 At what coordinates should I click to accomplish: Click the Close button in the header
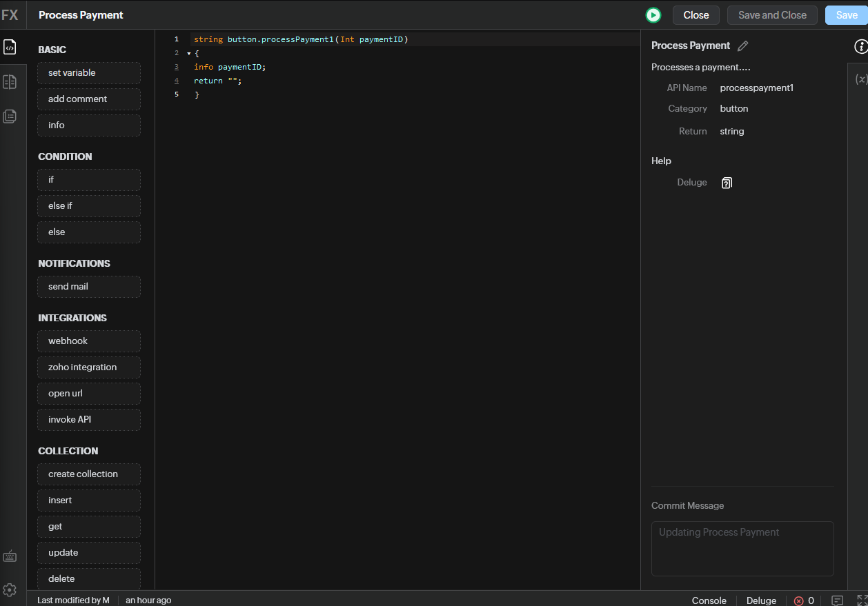coord(696,15)
